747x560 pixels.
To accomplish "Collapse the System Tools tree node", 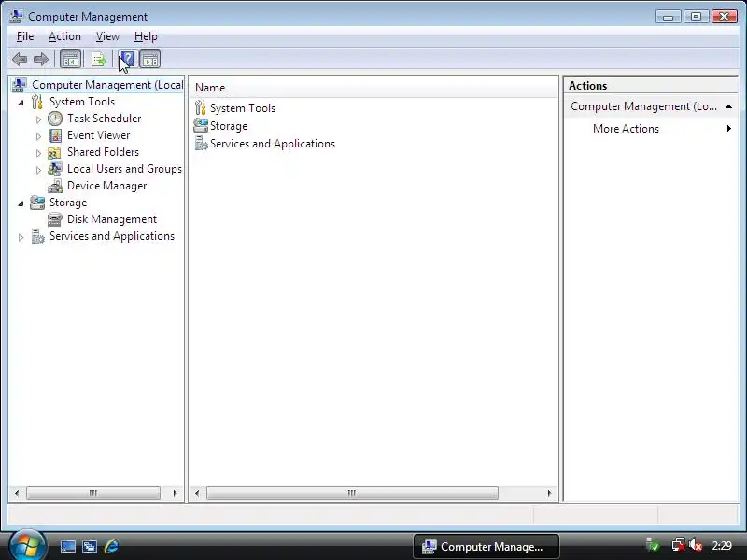I will (x=21, y=103).
